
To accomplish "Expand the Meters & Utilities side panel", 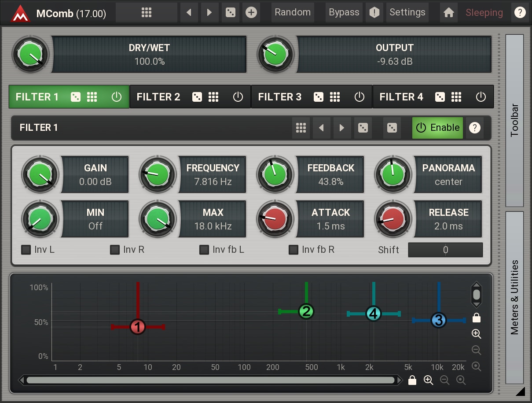I will coord(515,298).
